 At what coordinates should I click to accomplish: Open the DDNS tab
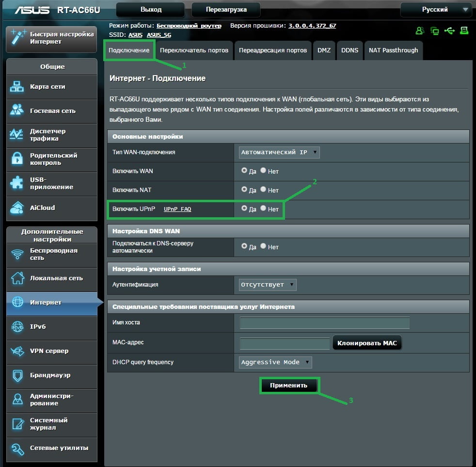tap(349, 50)
